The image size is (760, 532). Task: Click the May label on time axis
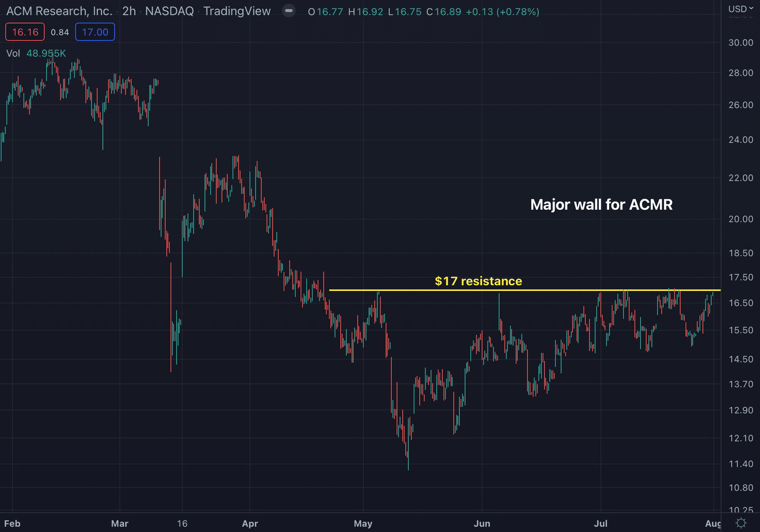[363, 523]
